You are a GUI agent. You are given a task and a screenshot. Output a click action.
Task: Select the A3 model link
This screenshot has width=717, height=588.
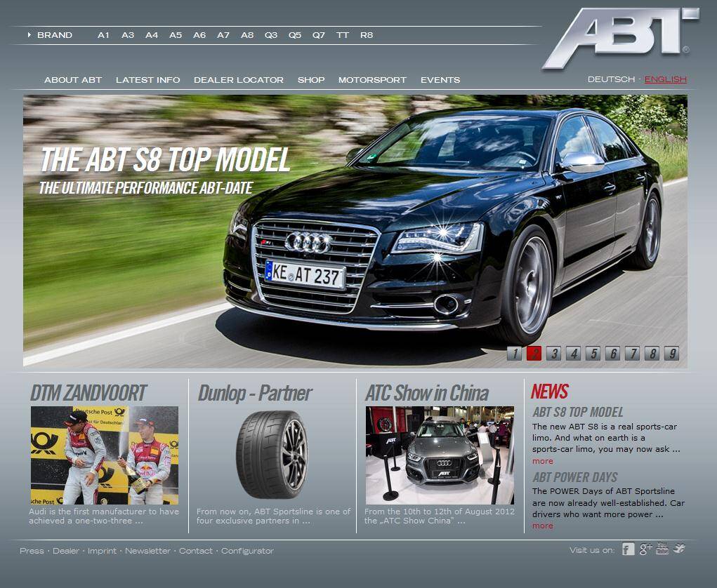(128, 35)
